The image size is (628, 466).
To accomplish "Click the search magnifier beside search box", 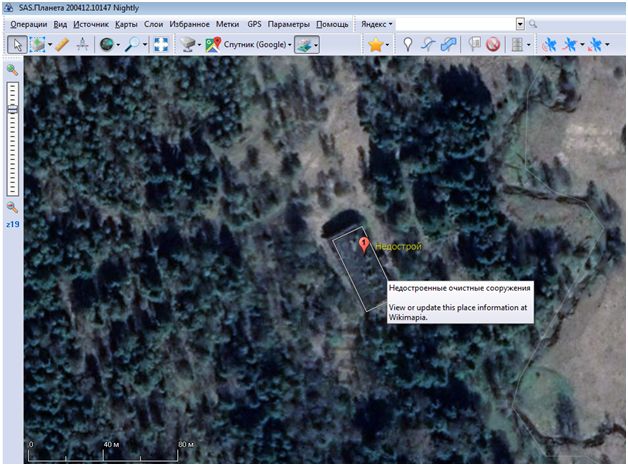I will 533,24.
